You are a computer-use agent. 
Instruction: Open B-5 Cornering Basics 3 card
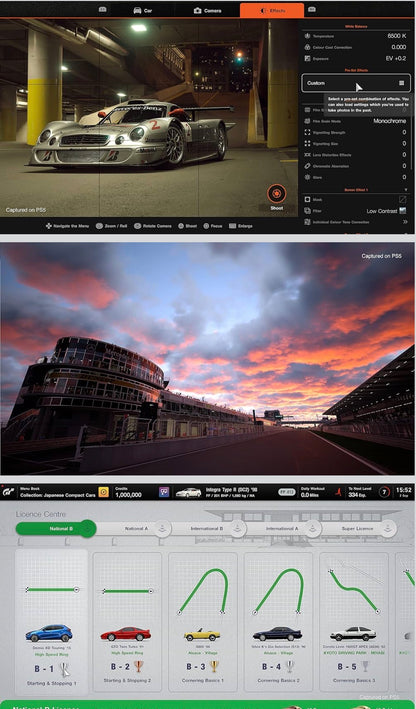(x=354, y=622)
